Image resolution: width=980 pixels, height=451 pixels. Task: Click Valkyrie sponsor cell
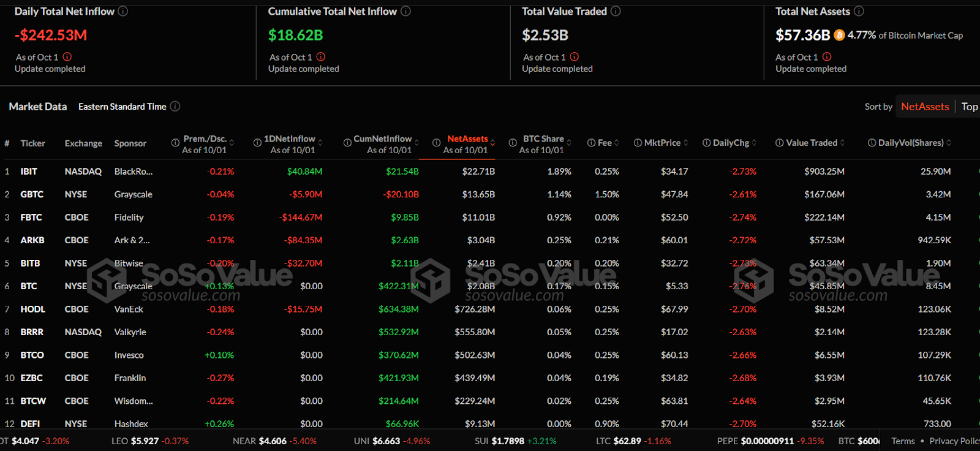click(x=130, y=332)
